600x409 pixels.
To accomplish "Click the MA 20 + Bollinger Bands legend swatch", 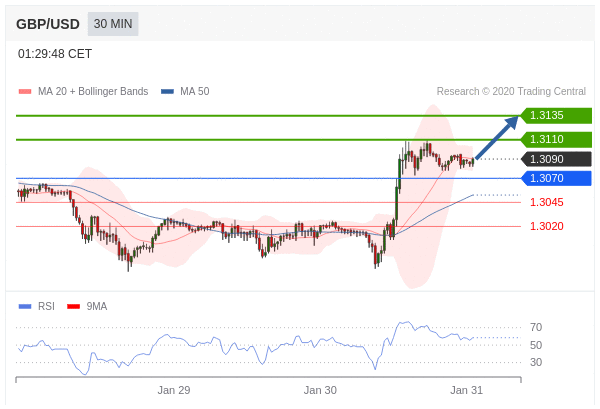I will (25, 92).
